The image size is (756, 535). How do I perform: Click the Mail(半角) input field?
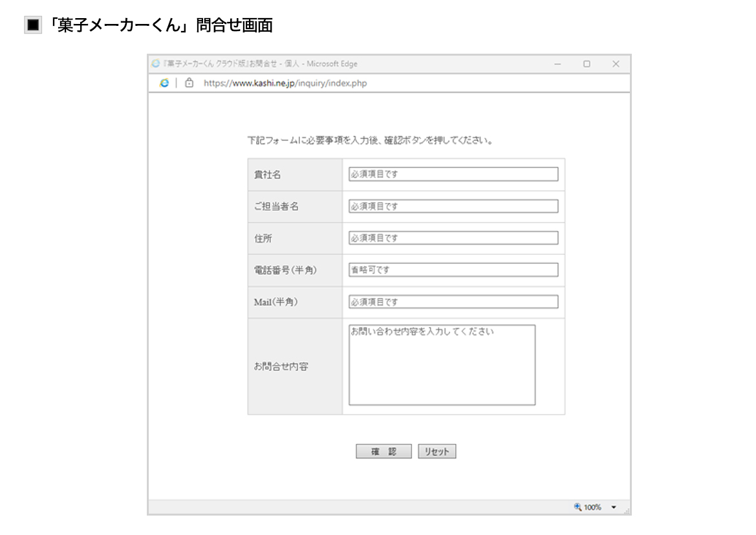pyautogui.click(x=453, y=302)
